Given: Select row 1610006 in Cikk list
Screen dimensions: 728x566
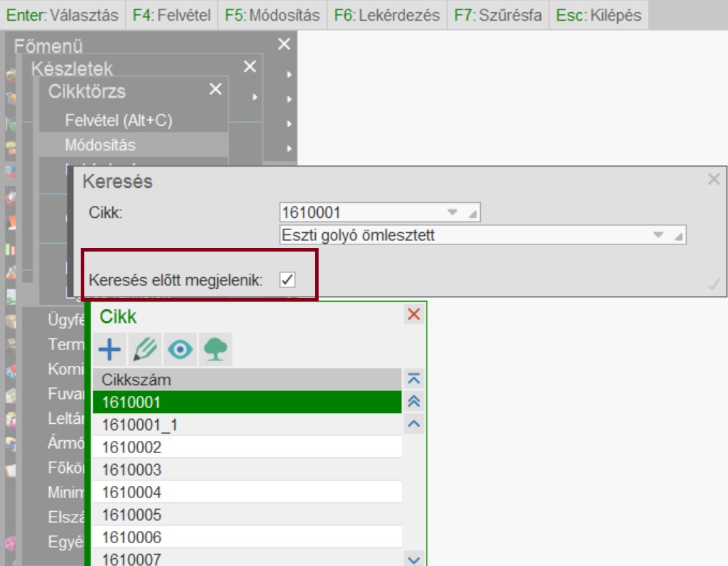Looking at the screenshot, I should tap(247, 537).
